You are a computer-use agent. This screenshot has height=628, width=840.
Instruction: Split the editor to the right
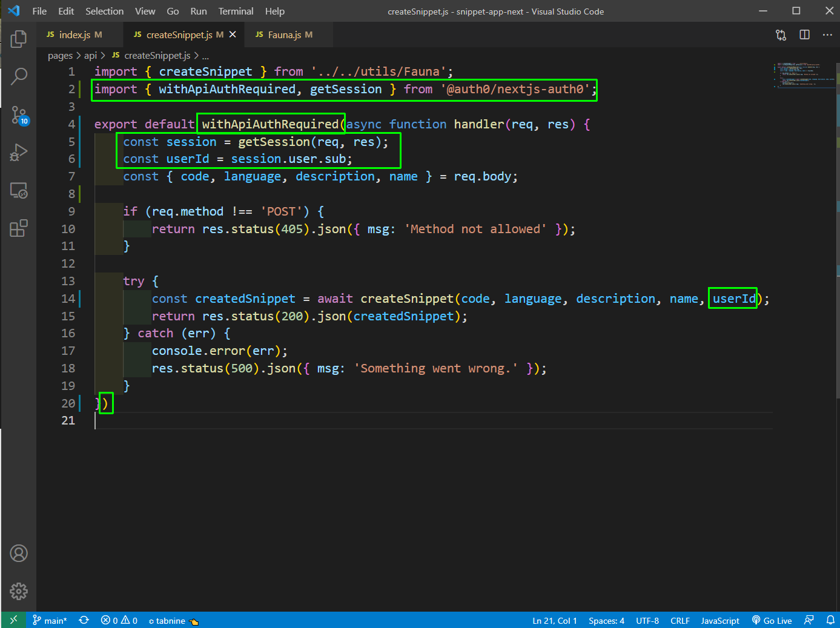pos(804,35)
